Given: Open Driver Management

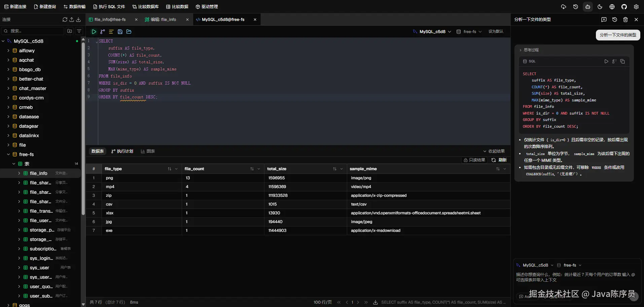Looking at the screenshot, I should point(207,7).
